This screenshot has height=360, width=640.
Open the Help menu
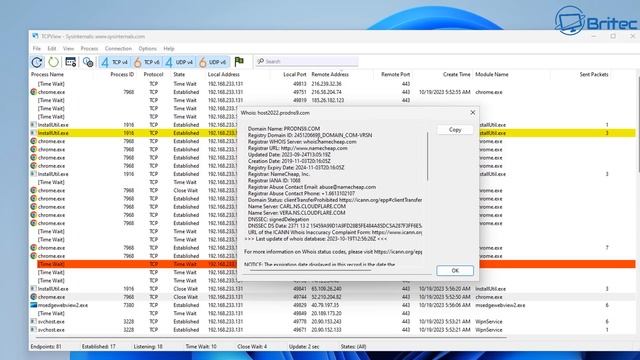click(x=169, y=49)
